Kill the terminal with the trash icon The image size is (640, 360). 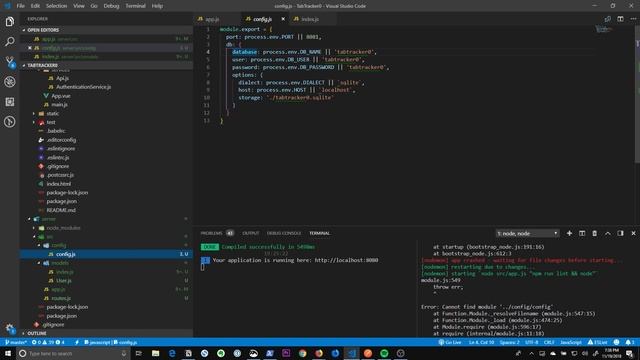[595, 233]
